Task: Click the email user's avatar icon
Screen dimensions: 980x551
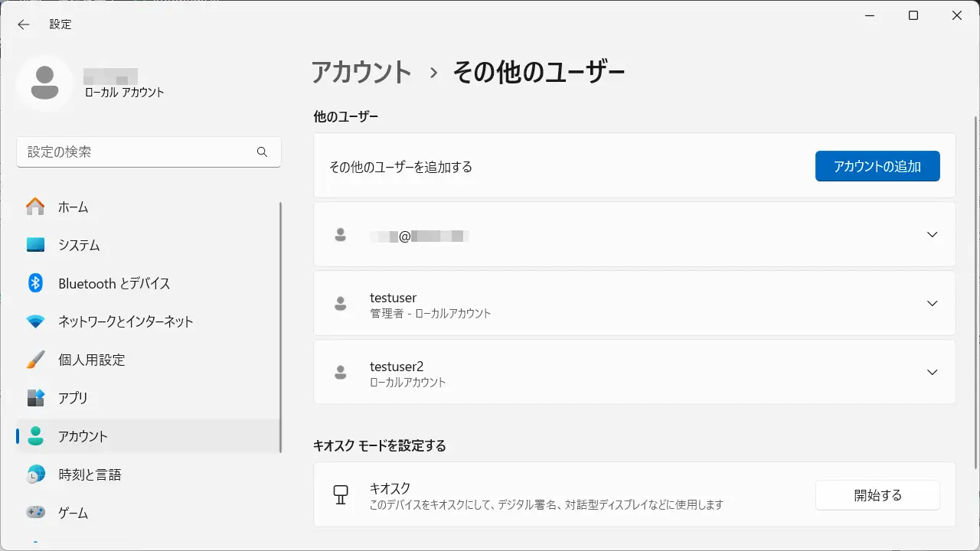Action: [341, 235]
